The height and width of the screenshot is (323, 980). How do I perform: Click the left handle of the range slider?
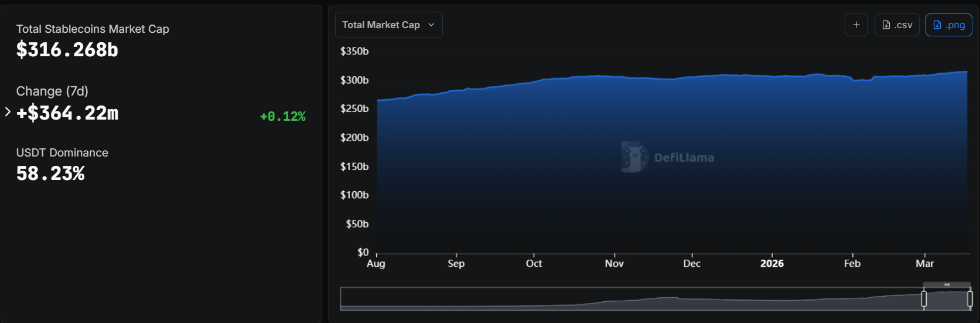[x=924, y=299]
